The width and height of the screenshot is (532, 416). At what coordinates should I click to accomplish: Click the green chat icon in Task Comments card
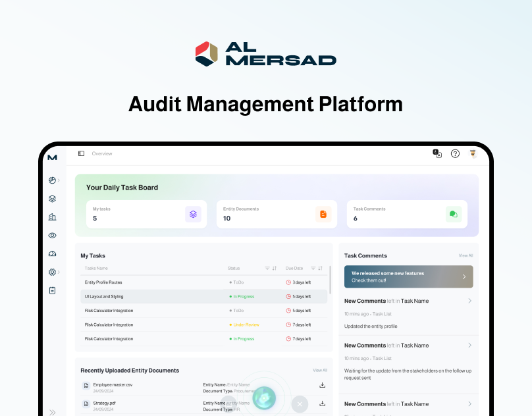point(454,214)
